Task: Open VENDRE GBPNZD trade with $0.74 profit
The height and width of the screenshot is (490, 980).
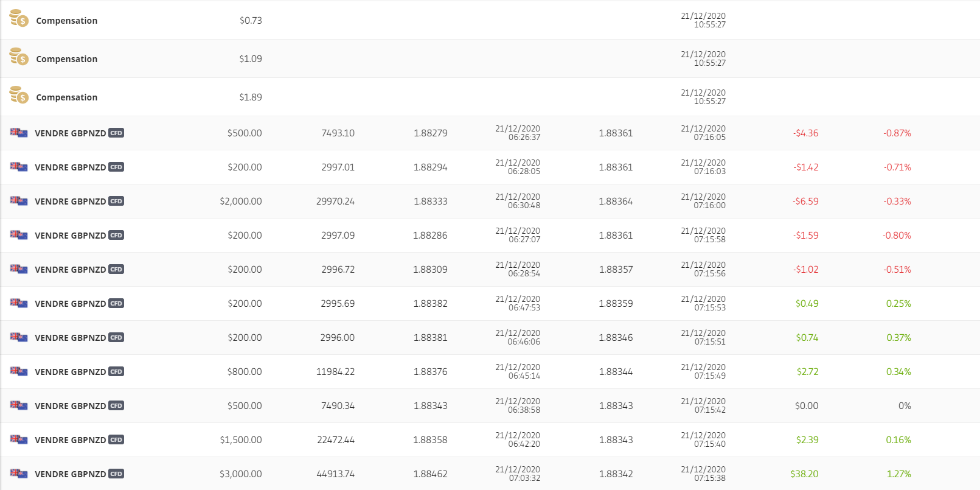Action: [x=70, y=338]
